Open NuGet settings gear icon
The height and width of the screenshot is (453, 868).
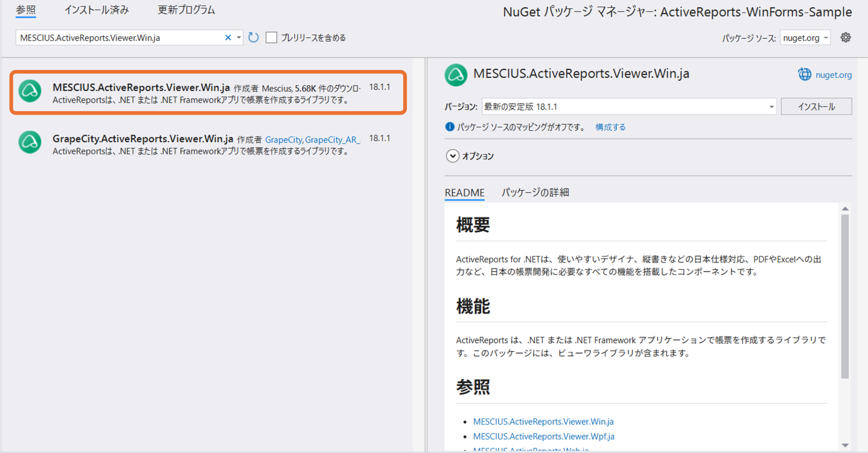(x=846, y=37)
